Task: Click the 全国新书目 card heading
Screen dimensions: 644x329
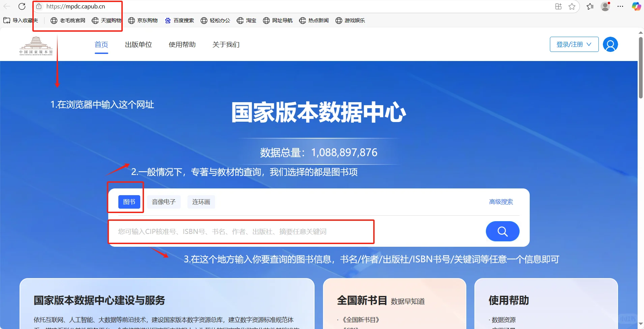Action: (x=362, y=300)
